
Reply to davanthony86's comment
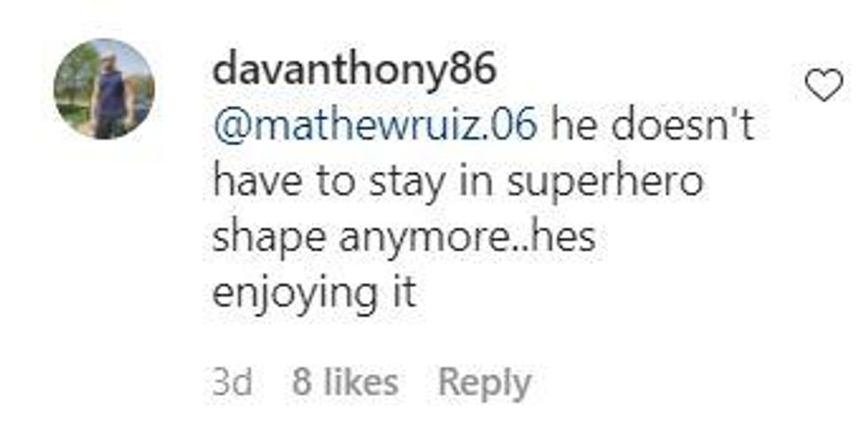point(484,382)
